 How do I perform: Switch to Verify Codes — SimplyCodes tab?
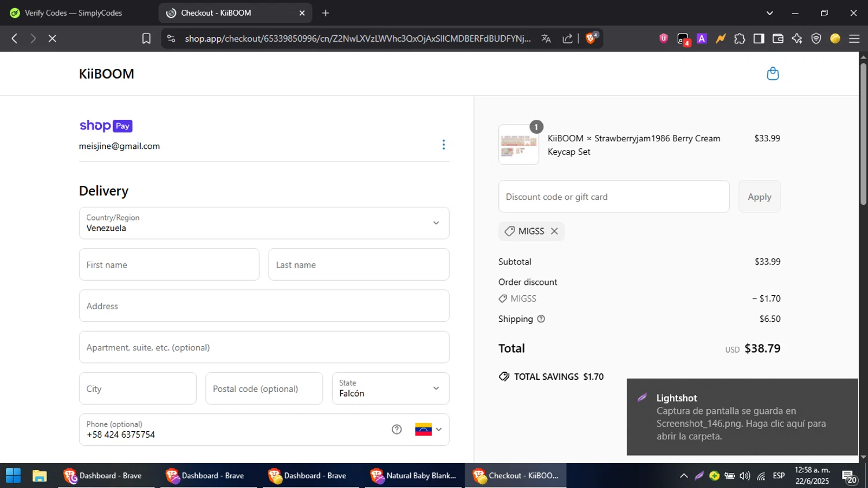(x=73, y=13)
